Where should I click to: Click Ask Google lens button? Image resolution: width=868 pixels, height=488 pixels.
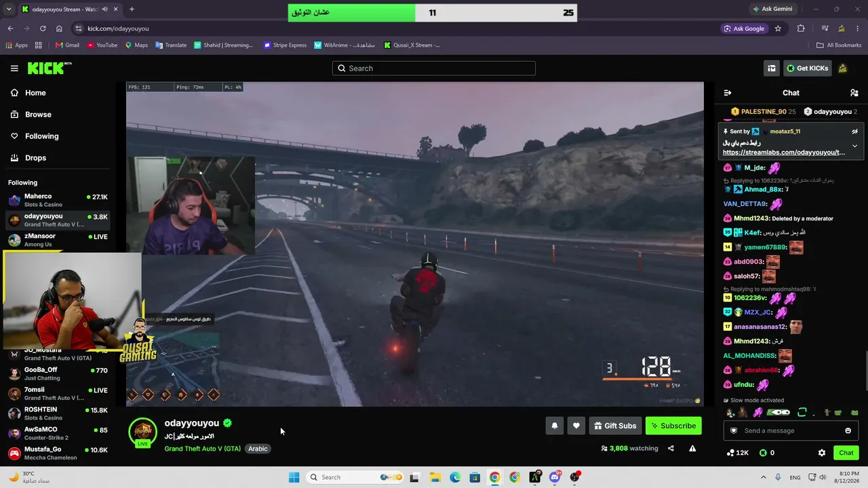pos(744,28)
